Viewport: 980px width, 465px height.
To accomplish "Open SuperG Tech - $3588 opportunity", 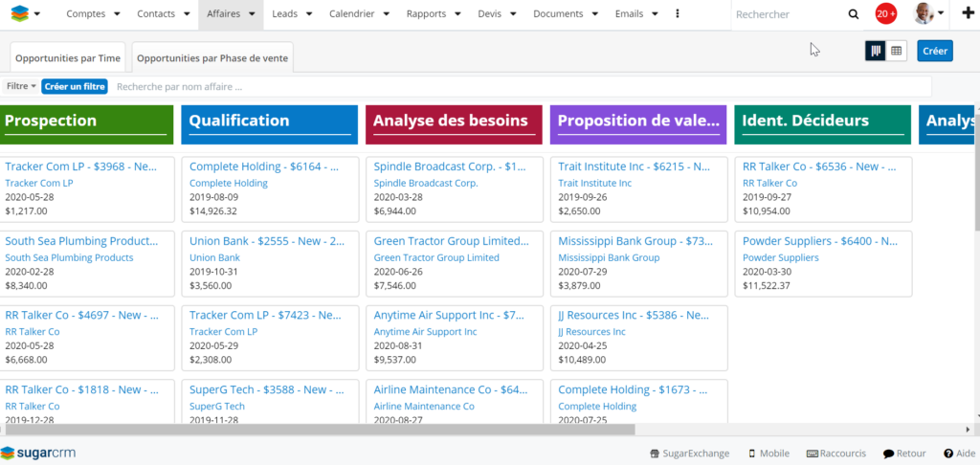I will (x=266, y=389).
